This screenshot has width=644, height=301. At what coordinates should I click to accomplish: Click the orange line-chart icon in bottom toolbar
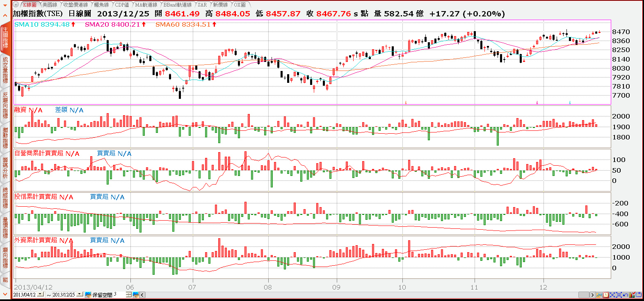(599, 294)
